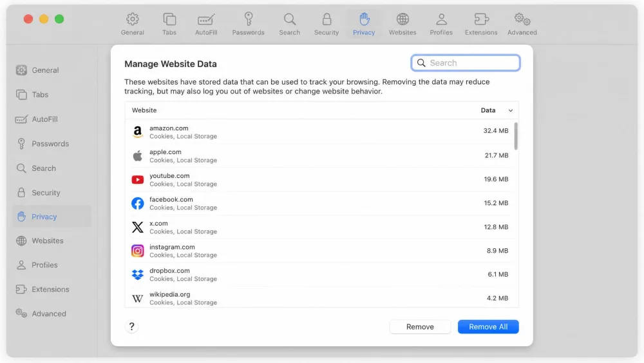Open Websites globe icon in top toolbar
Image resolution: width=644 pixels, height=363 pixels.
pos(402,19)
